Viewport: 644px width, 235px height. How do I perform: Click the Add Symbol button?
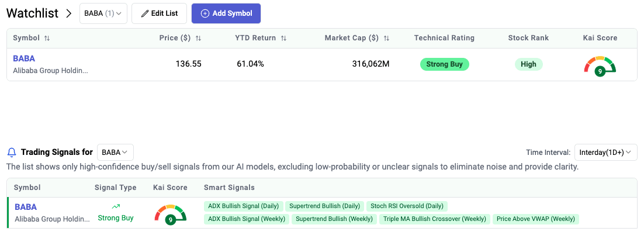click(226, 13)
